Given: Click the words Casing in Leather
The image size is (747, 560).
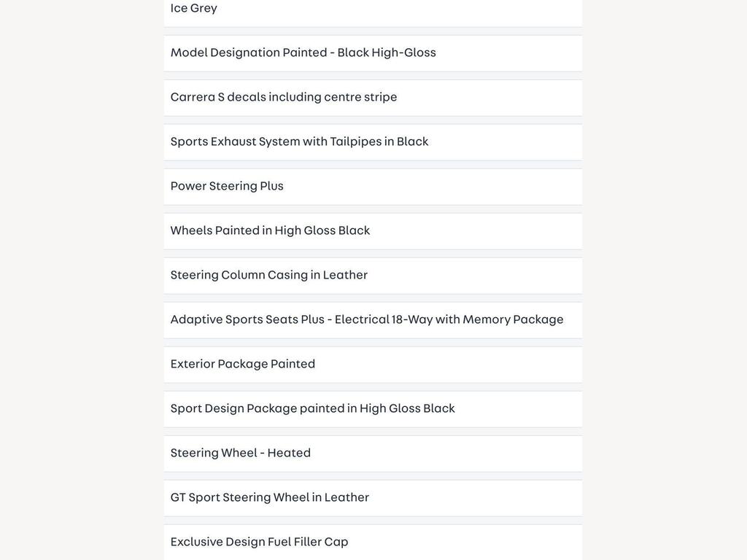Looking at the screenshot, I should click(x=318, y=275).
